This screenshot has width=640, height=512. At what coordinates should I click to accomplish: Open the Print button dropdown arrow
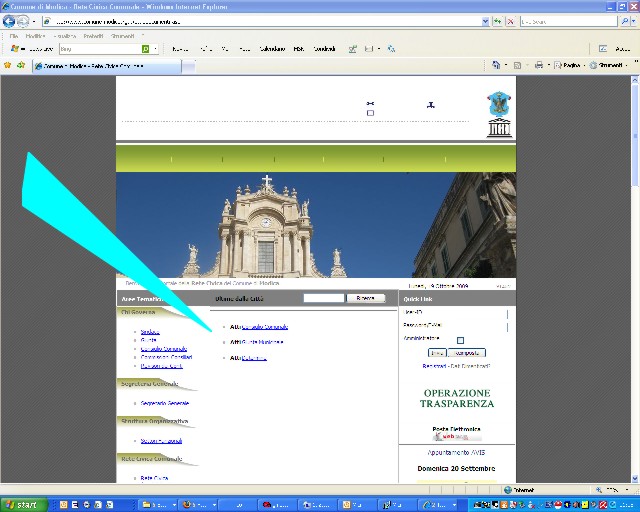click(549, 65)
